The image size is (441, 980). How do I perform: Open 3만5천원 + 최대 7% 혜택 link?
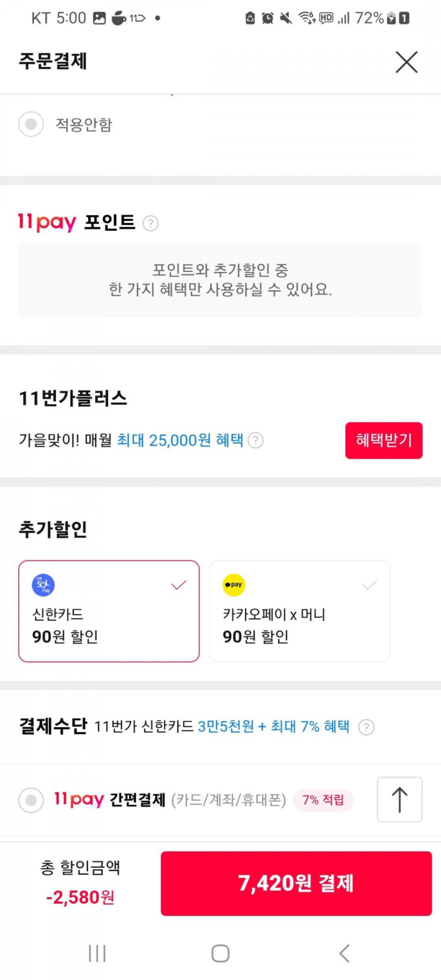pos(273,727)
